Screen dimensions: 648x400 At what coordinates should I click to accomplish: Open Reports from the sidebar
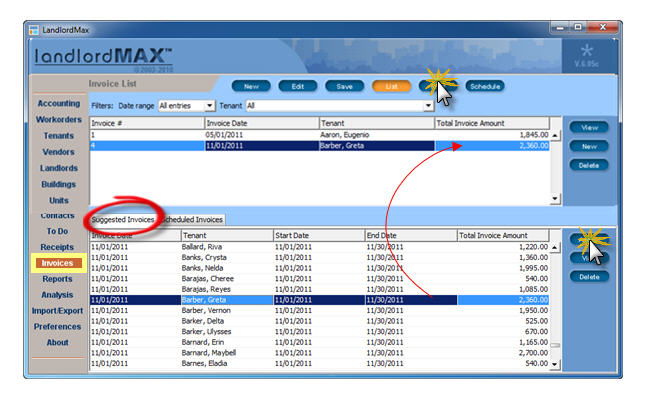click(x=57, y=279)
